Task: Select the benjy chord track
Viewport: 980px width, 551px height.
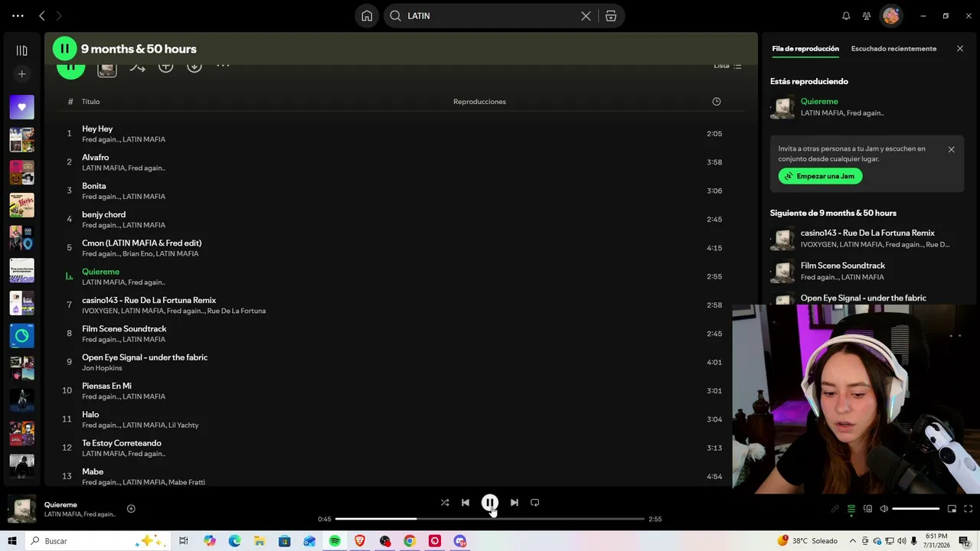Action: click(x=401, y=220)
